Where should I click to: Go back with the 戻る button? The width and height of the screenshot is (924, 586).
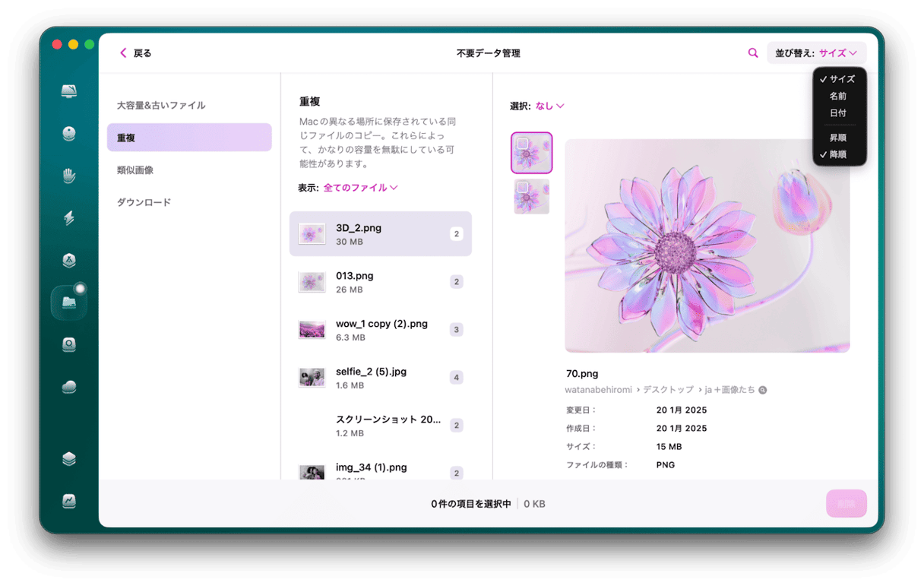(x=136, y=53)
